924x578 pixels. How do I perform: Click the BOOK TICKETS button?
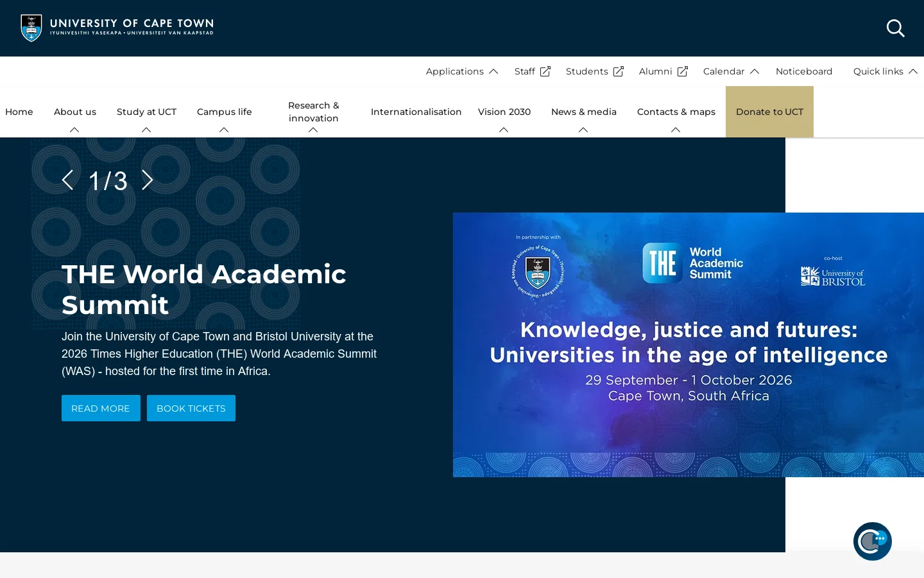point(191,408)
